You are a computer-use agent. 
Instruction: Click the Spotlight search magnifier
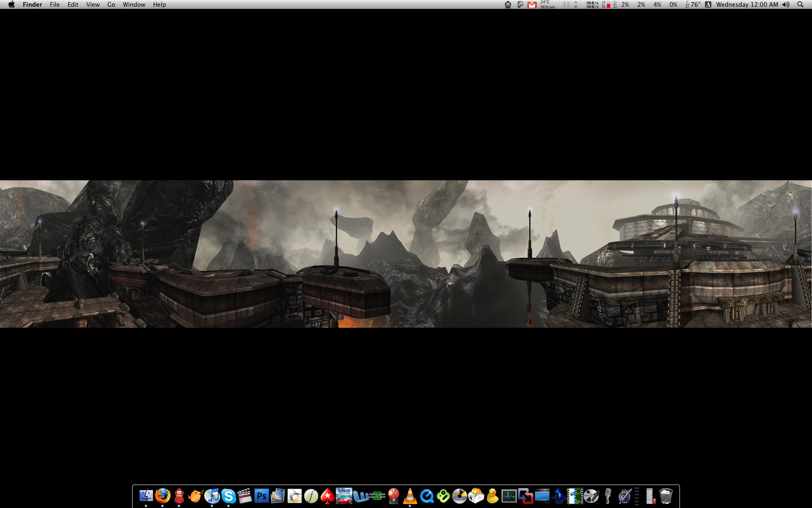coord(800,5)
